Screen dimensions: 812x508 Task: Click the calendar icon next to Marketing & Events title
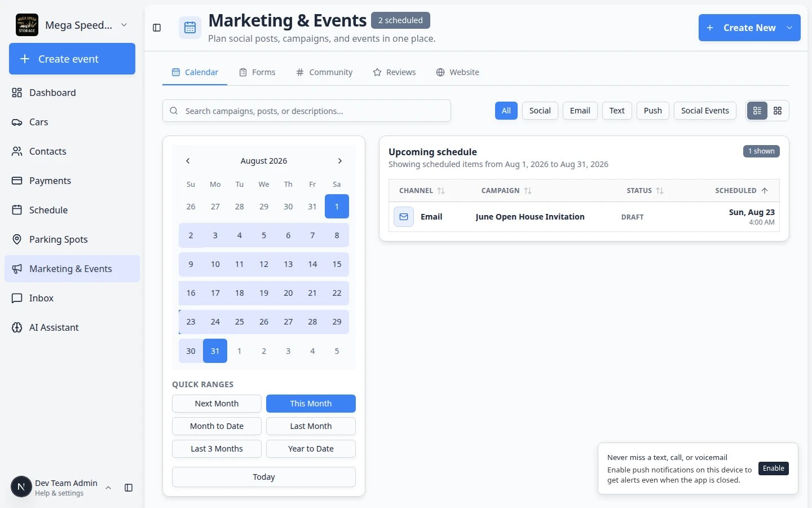pos(190,28)
